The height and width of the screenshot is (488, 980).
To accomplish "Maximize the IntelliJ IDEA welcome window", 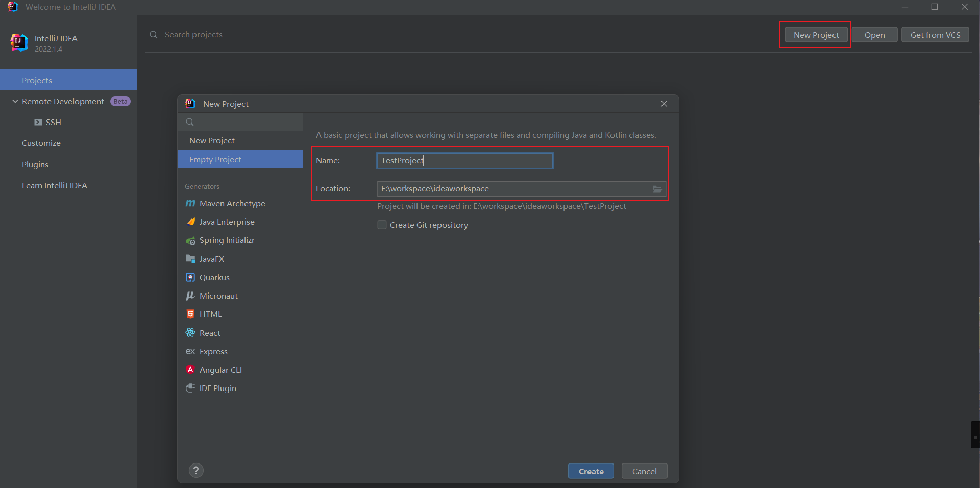I will pos(935,7).
